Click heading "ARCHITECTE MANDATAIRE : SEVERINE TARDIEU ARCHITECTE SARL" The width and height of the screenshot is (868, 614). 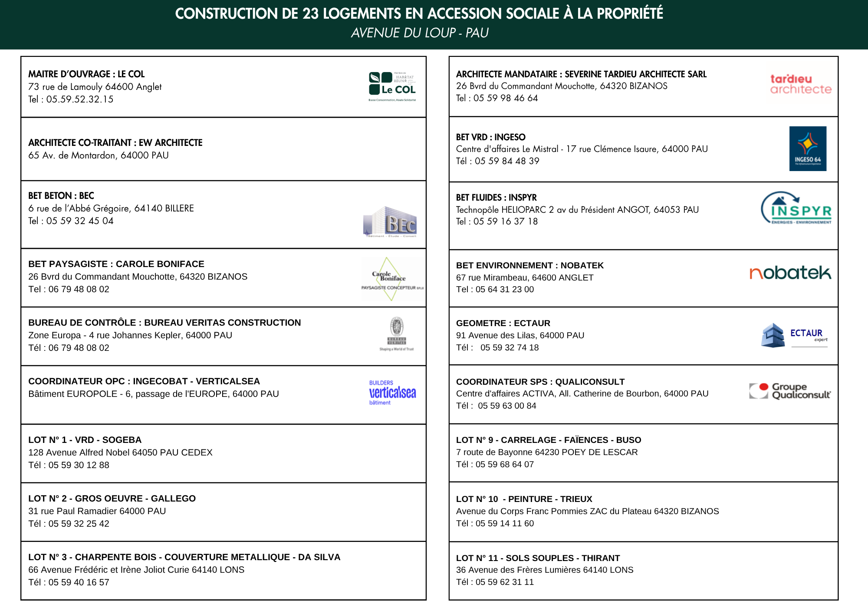(582, 74)
